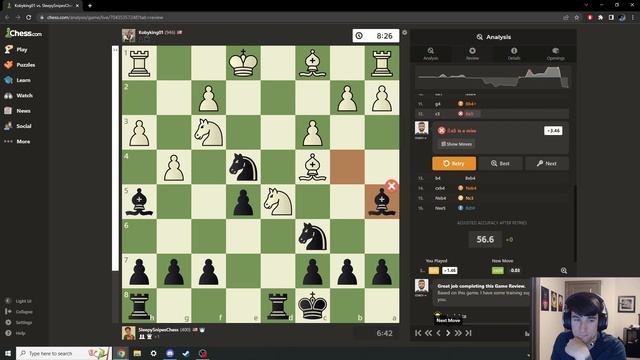This screenshot has height=360, width=640.
Task: Click the Show Moves button
Action: [456, 144]
